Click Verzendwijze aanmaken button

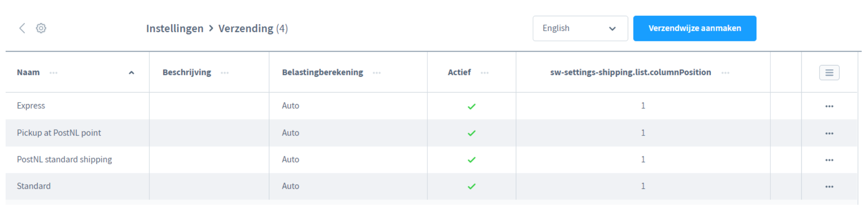pos(694,28)
